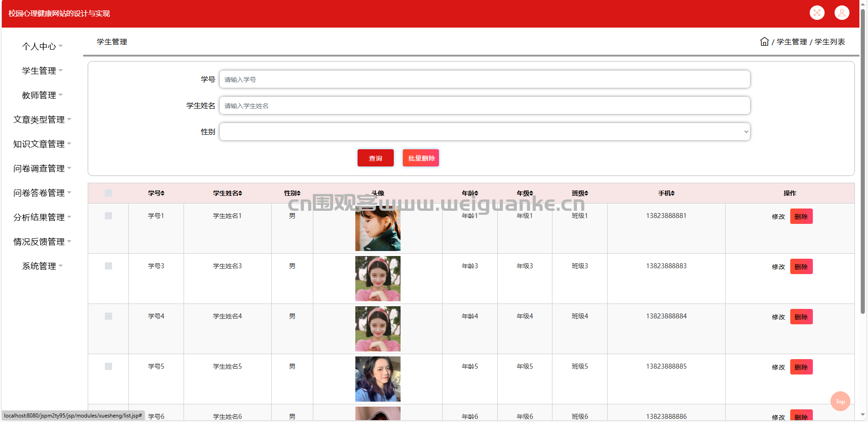868x422 pixels.
Task: Open the user profile avatar icon
Action: pos(842,13)
